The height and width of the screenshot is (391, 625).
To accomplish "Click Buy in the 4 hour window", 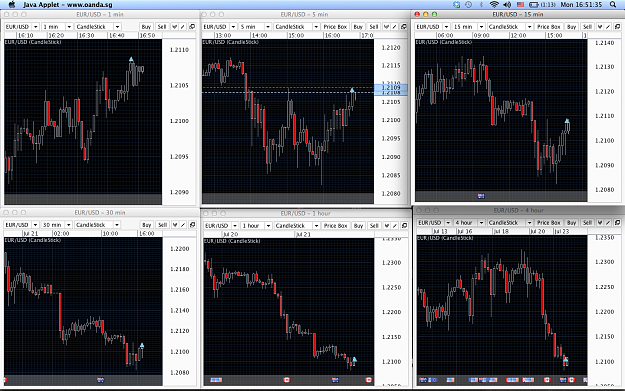I will 572,222.
